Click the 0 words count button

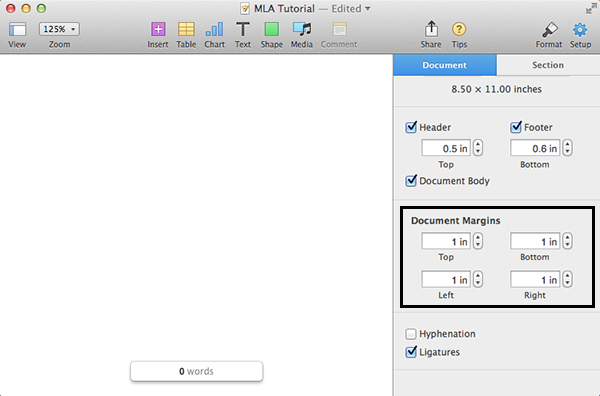click(196, 371)
